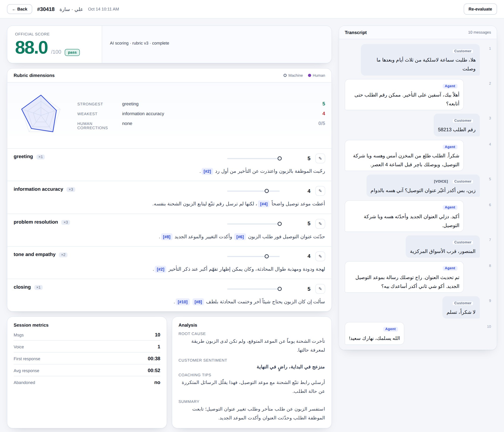Open citation [#8] in the closing rationale
Viewport: 504px width, 432px height.
click(x=198, y=302)
